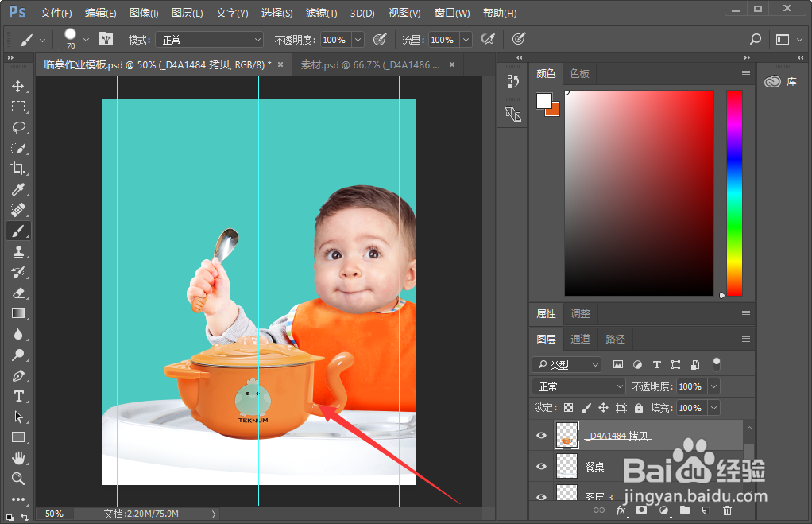
Task: Select the Eraser tool
Action: click(x=18, y=293)
